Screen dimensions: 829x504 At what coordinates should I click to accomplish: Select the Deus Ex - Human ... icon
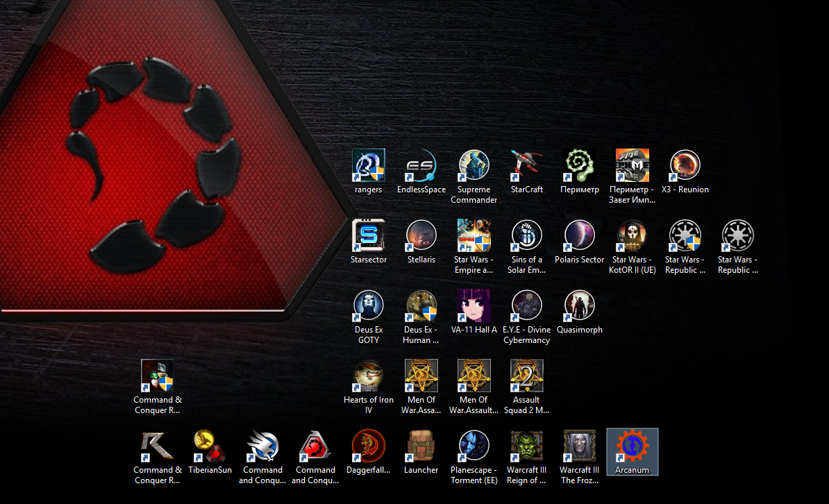tap(421, 305)
